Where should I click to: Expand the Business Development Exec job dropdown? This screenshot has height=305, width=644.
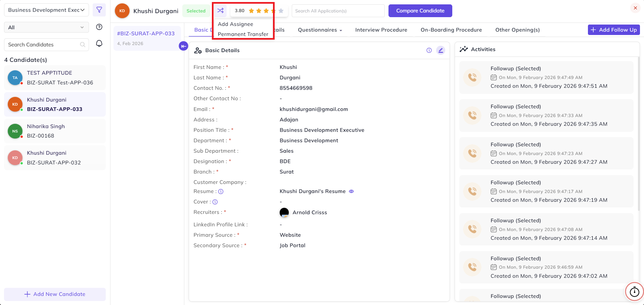[46, 10]
